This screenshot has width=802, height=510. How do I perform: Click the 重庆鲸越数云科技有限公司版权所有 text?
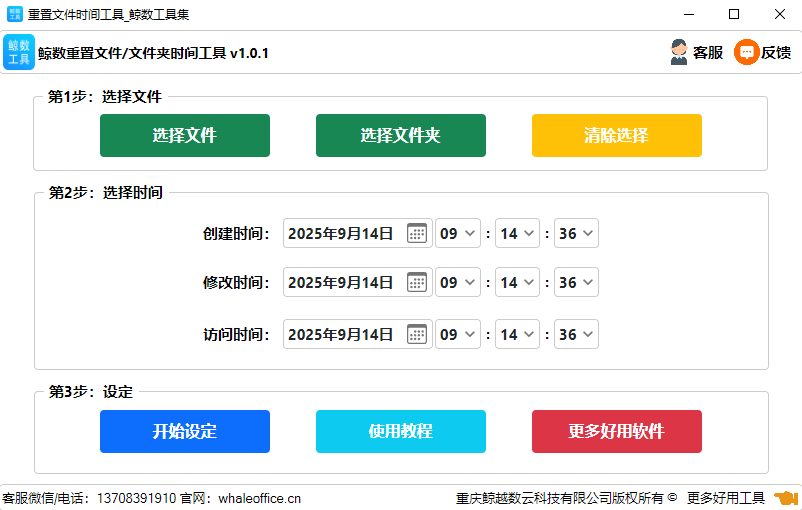click(x=560, y=498)
